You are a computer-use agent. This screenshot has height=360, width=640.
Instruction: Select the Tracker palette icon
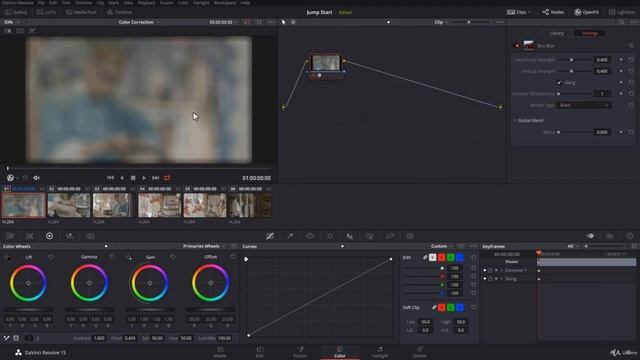coord(330,236)
